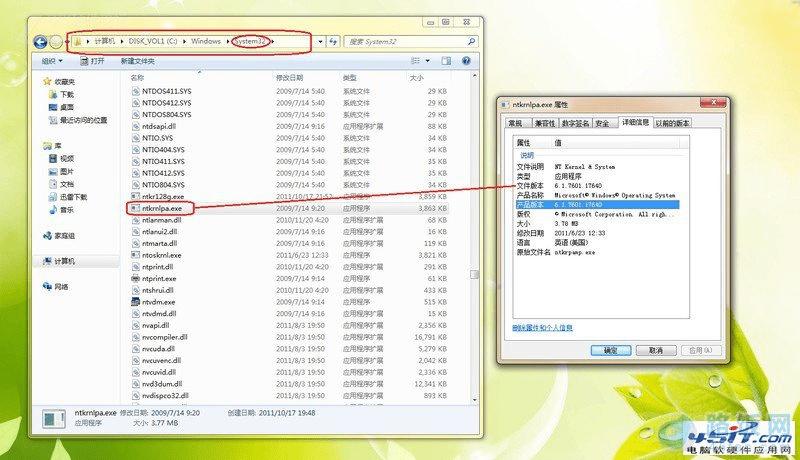Select the 文件版本 row in details list
This screenshot has height=460, width=800.
[597, 186]
